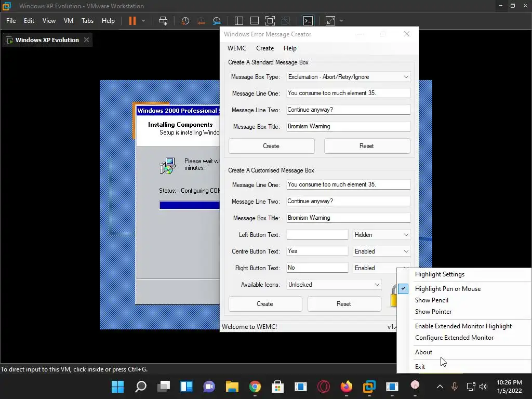Click standard Message Line One field
Screen dimensions: 532x399
pos(349,93)
